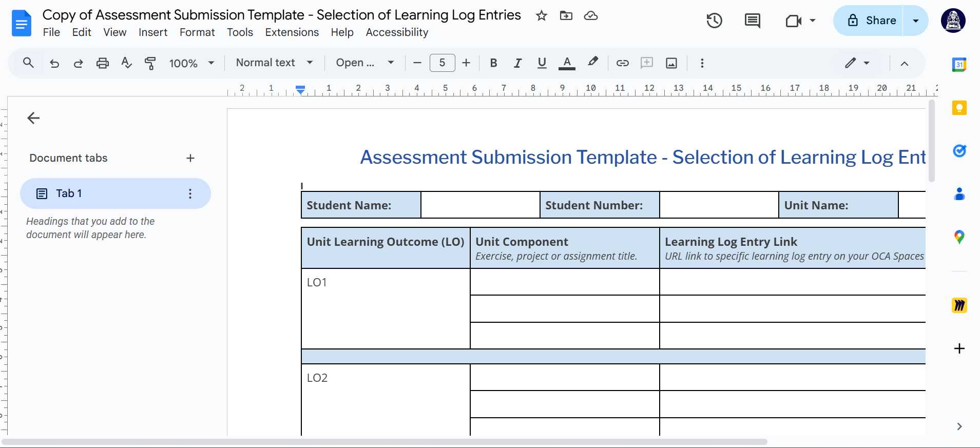Viewport: 980px width, 448px height.
Task: Close the document tabs sidebar
Action: [33, 118]
